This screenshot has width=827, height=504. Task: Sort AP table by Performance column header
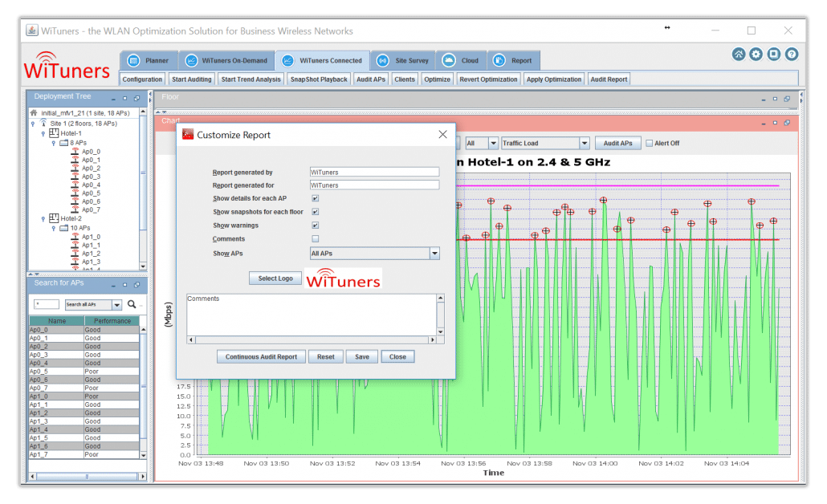(112, 320)
